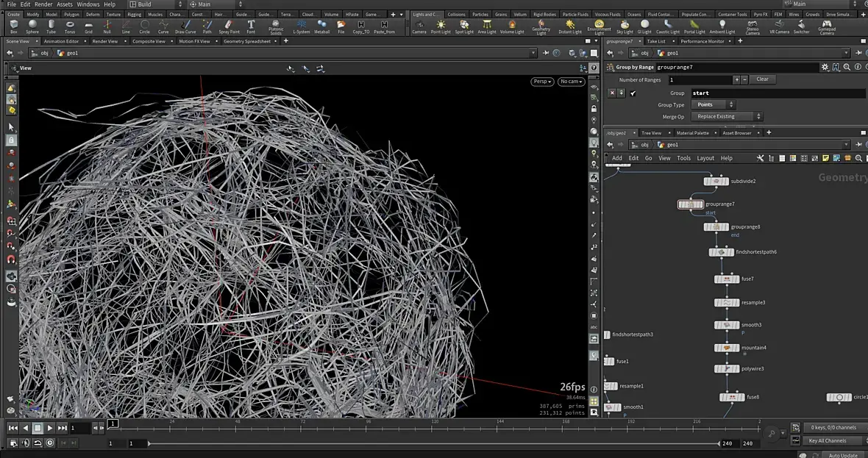This screenshot has height=458, width=868.
Task: Open the Persp viewport dropdown
Action: point(541,82)
